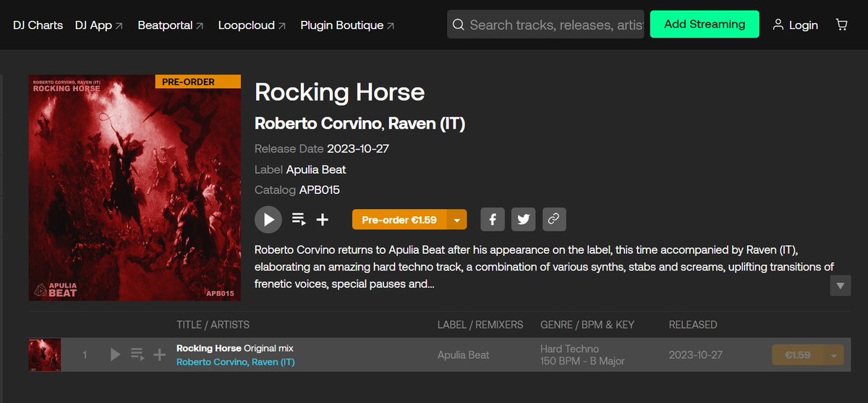Screen dimensions: 868x403
Task: Open Loopcloud link
Action: click(252, 25)
